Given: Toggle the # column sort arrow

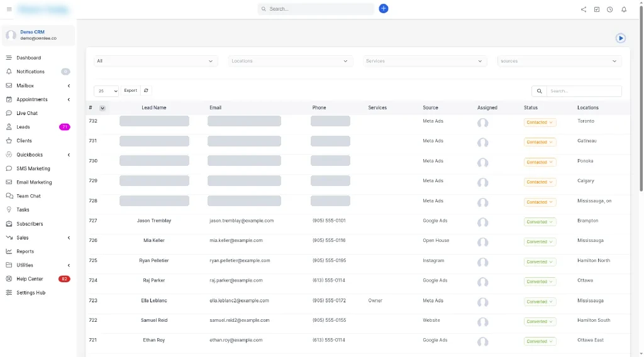Looking at the screenshot, I should coord(103,108).
